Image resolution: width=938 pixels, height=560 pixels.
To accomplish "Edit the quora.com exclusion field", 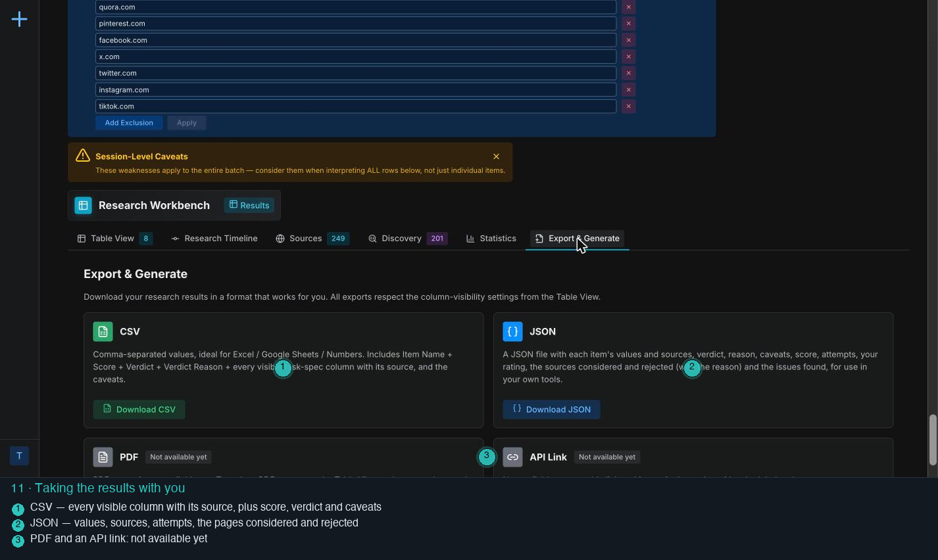I will coord(356,7).
